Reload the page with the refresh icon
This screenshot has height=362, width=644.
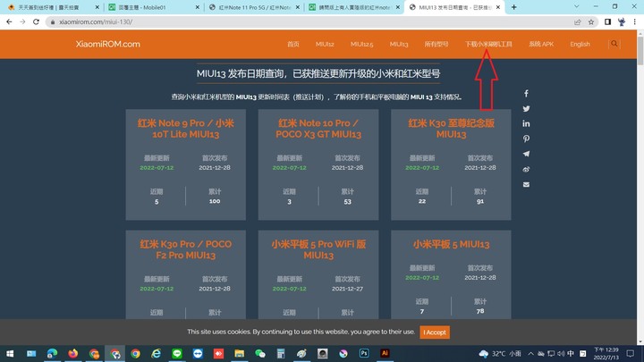pos(36,21)
